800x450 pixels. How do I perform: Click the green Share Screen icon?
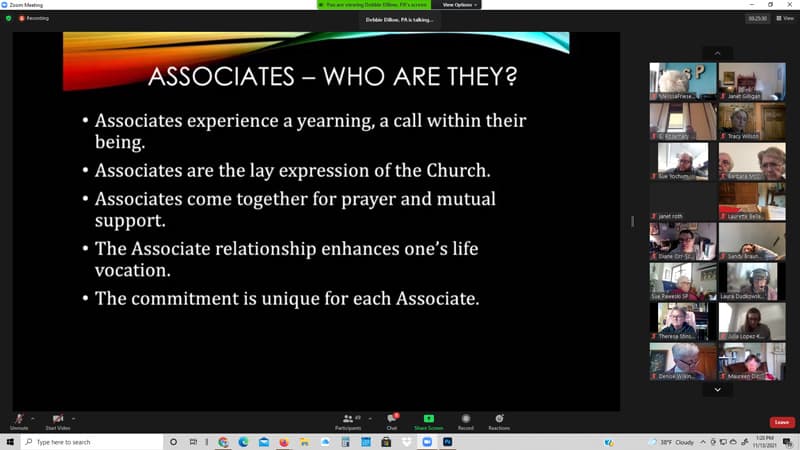429,419
